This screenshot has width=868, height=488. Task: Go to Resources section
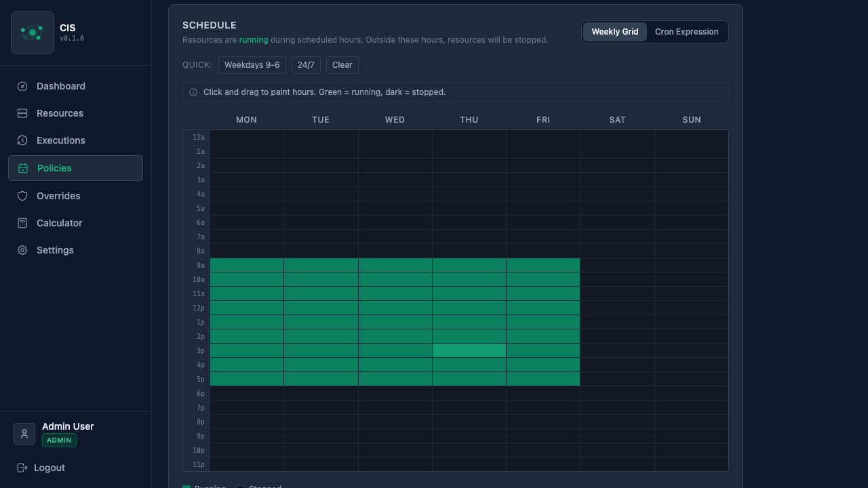click(75, 113)
